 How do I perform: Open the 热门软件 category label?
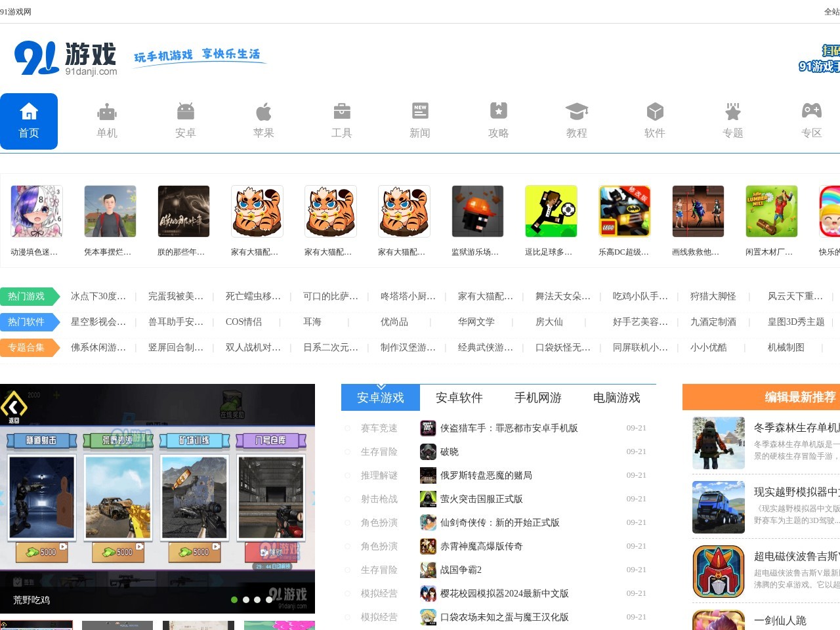[x=30, y=322]
